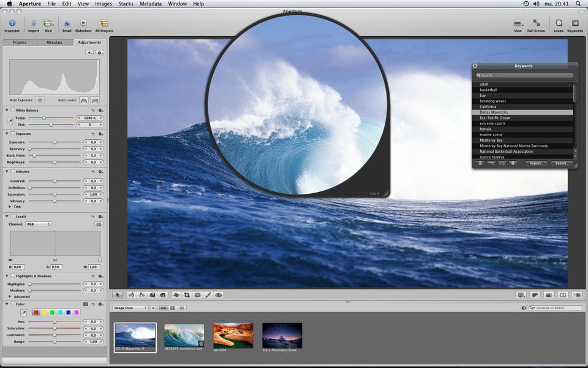Open the Channel RGB dropdown
The image size is (588, 368).
[x=39, y=224]
